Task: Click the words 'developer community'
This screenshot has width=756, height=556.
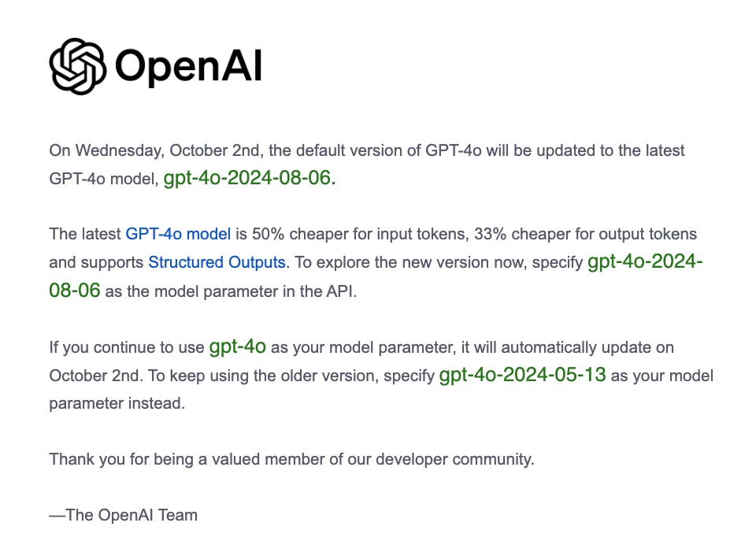Action: (x=454, y=459)
